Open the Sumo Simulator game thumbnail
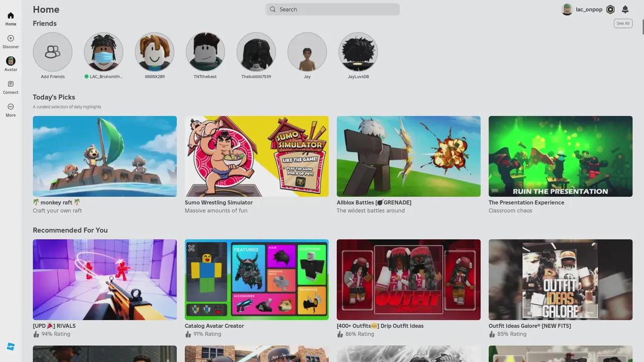This screenshot has width=644, height=362. tap(257, 156)
